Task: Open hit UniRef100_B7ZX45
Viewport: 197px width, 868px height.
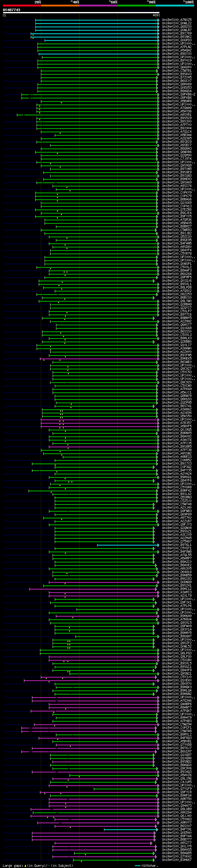Action: [176, 78]
